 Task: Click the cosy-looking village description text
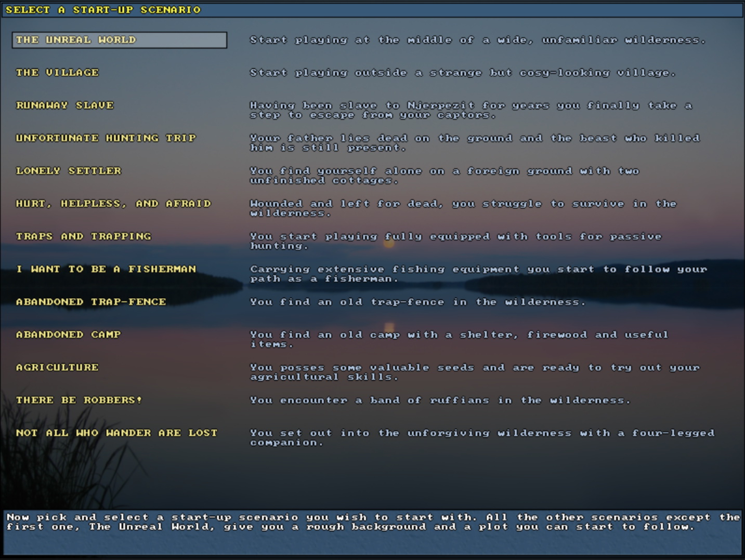click(463, 73)
